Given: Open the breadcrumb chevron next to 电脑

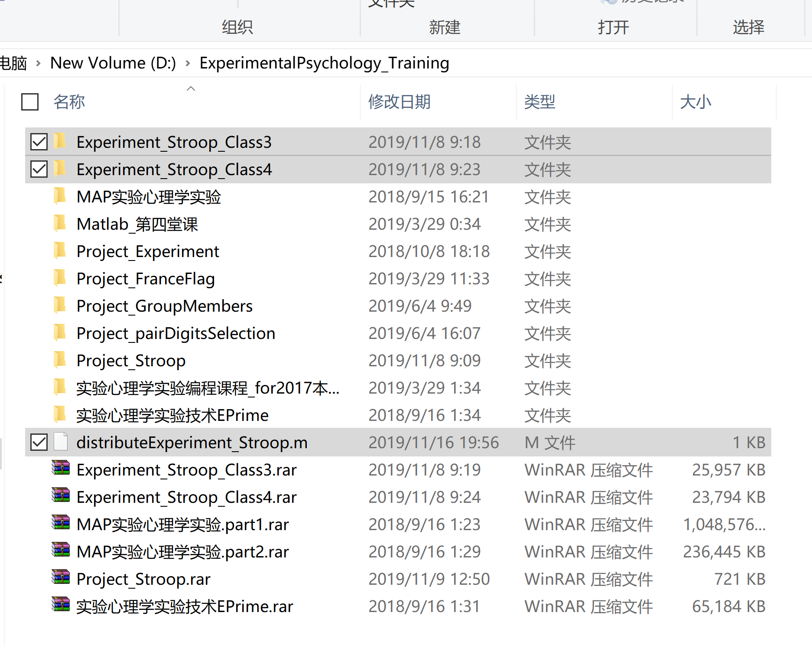Looking at the screenshot, I should pyautogui.click(x=39, y=63).
